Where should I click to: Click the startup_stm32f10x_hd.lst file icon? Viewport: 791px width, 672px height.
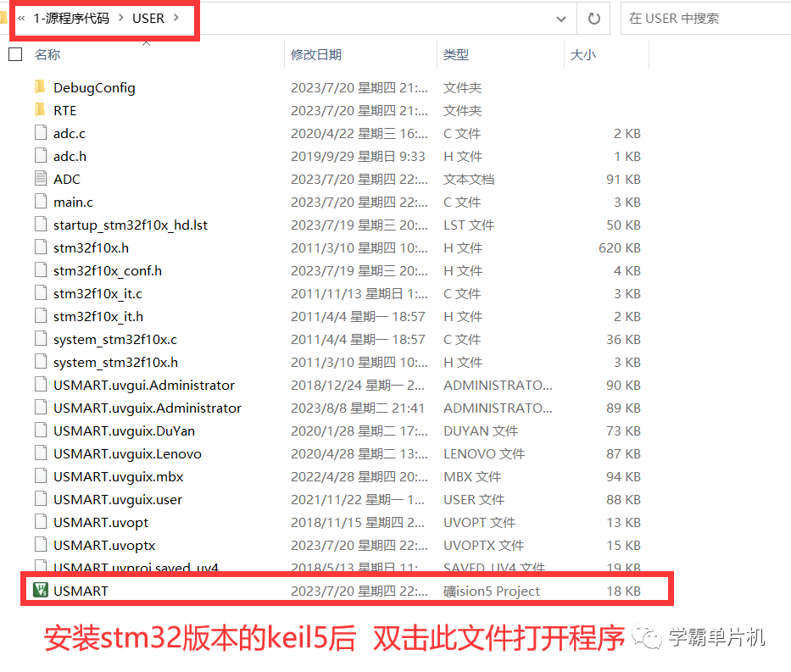(41, 225)
